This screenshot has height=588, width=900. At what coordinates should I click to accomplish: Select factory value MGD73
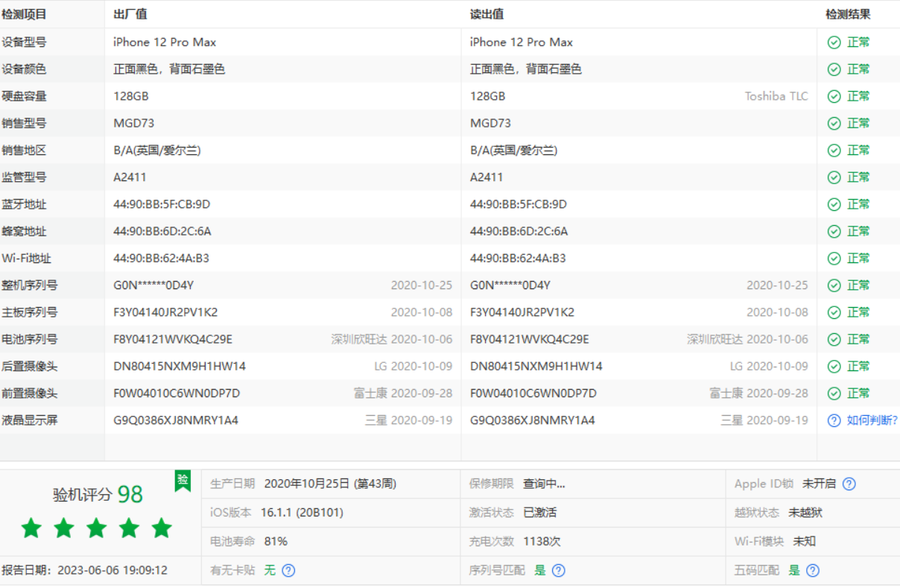click(x=134, y=123)
